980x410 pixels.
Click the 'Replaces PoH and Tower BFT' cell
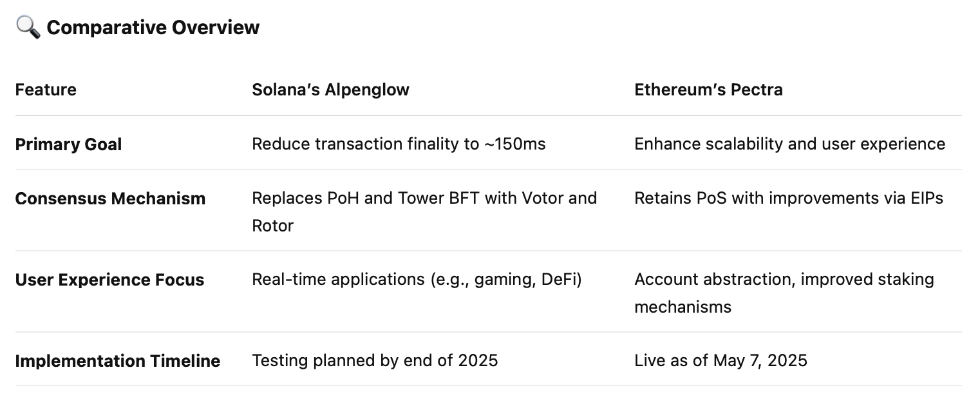tap(424, 211)
